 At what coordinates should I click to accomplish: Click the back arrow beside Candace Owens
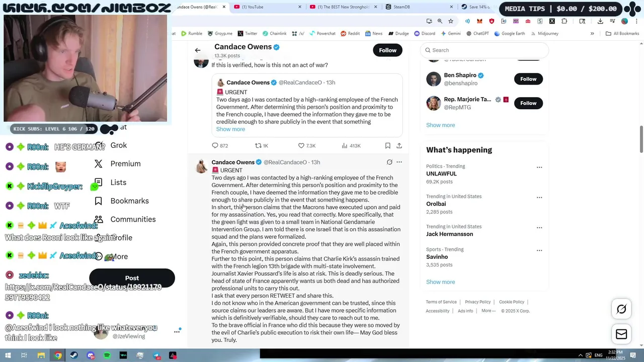pos(198,50)
